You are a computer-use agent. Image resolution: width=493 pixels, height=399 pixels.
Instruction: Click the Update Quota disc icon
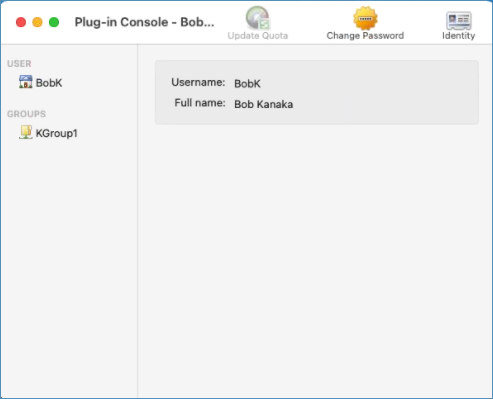(258, 18)
